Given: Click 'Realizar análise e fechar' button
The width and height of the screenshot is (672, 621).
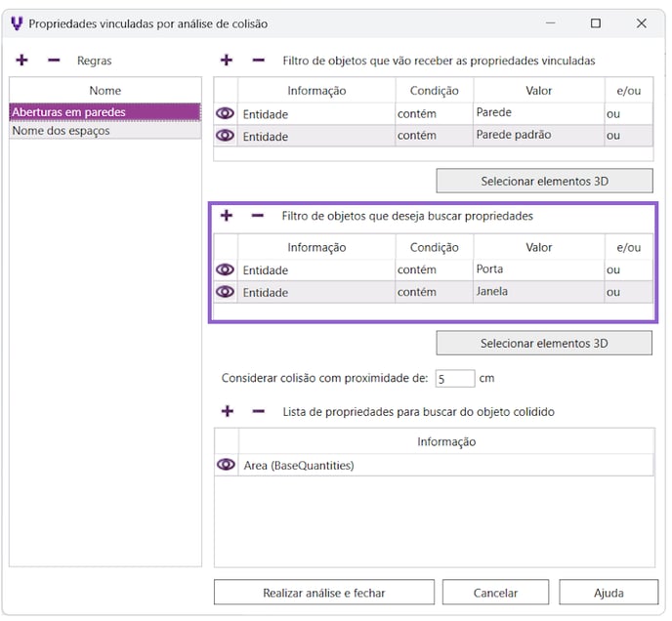Looking at the screenshot, I should [x=323, y=593].
